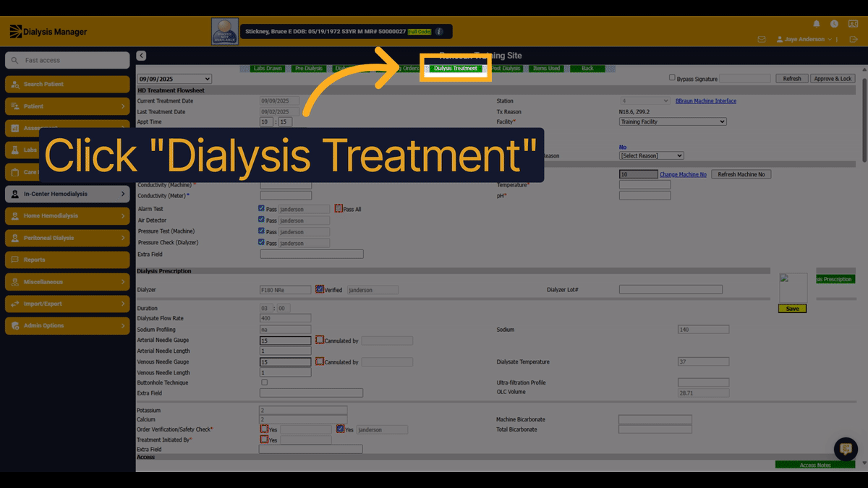The image size is (868, 488).
Task: Open the mail envelope icon
Action: click(x=761, y=39)
